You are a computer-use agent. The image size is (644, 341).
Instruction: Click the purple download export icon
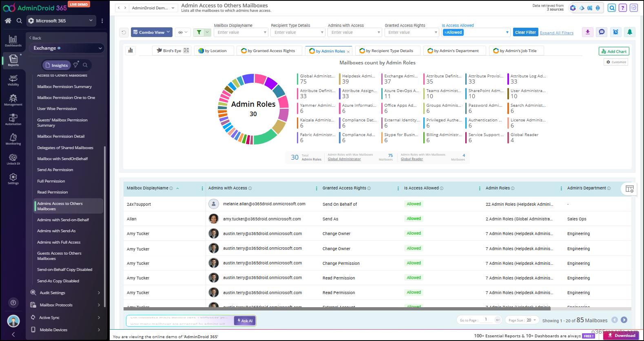pyautogui.click(x=588, y=32)
